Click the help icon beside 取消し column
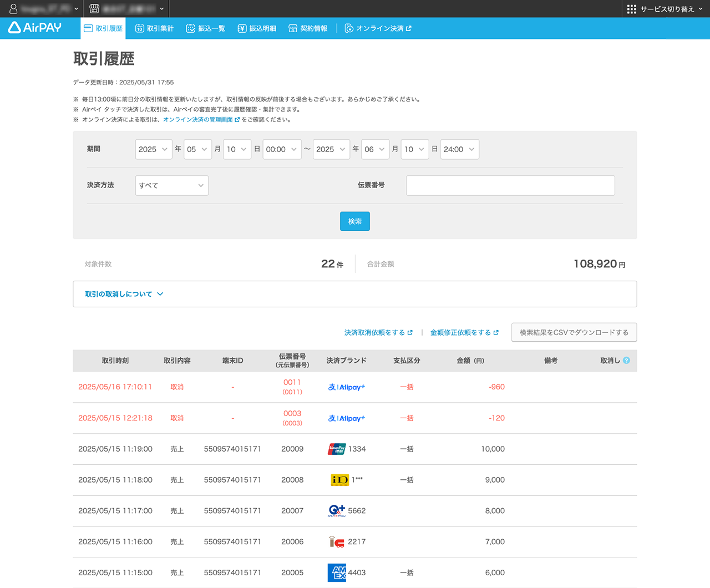The width and height of the screenshot is (710, 588). [626, 361]
